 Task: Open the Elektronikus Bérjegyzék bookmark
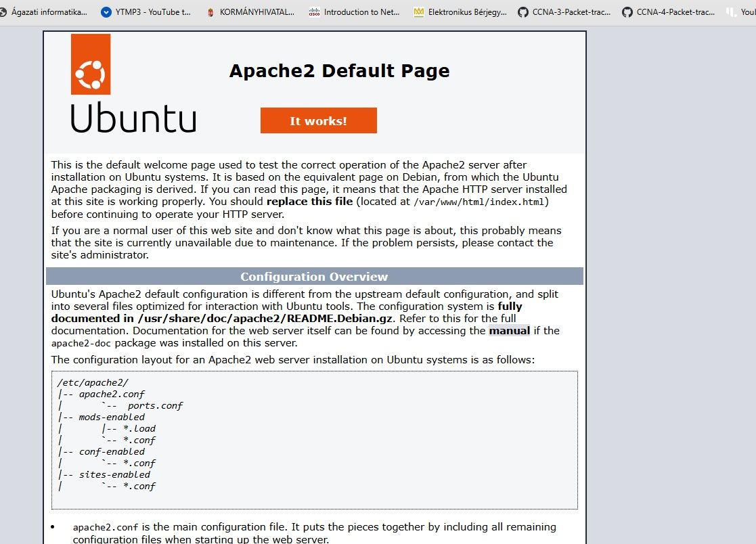coord(460,12)
